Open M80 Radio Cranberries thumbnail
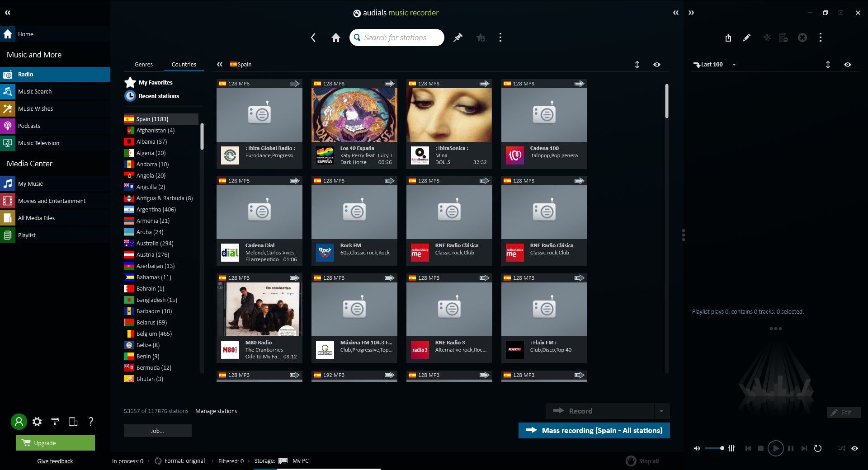 click(x=259, y=309)
